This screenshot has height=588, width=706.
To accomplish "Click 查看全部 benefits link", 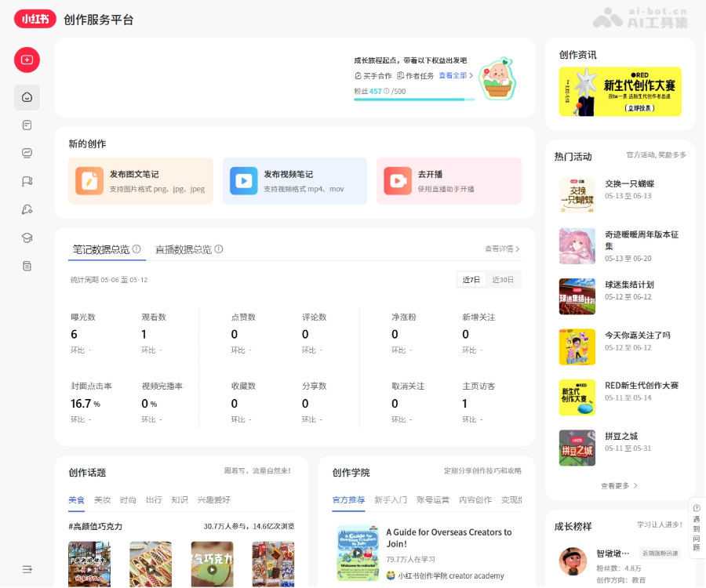I will pos(456,75).
